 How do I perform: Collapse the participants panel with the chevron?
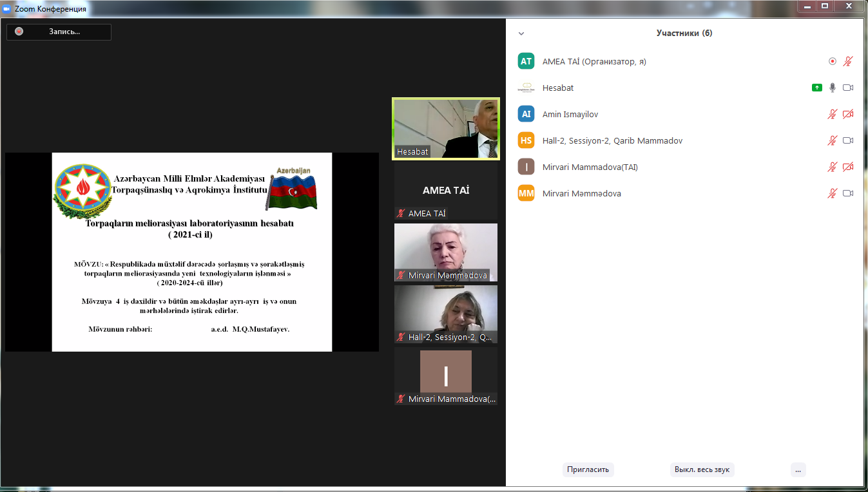[x=521, y=33]
